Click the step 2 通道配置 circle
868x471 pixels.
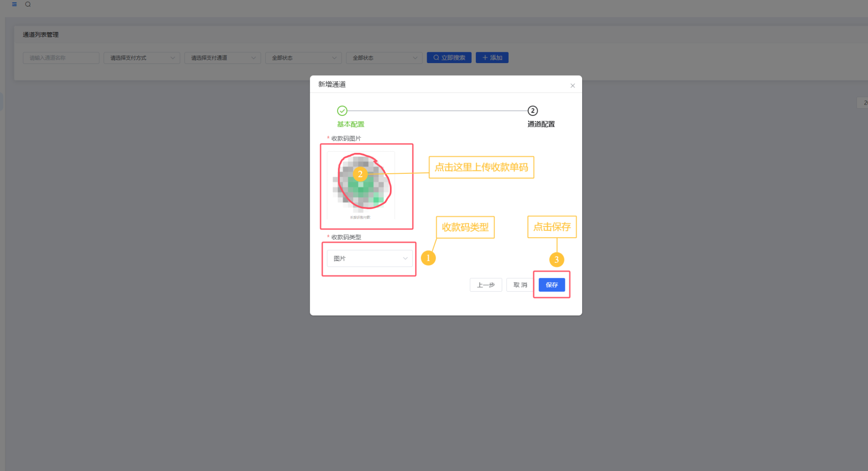[x=532, y=111]
